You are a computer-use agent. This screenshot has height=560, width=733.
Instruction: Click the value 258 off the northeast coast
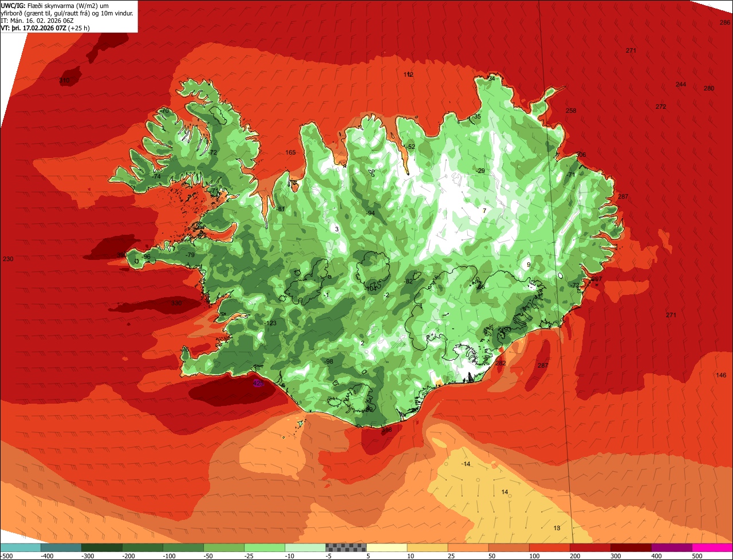pyautogui.click(x=571, y=111)
